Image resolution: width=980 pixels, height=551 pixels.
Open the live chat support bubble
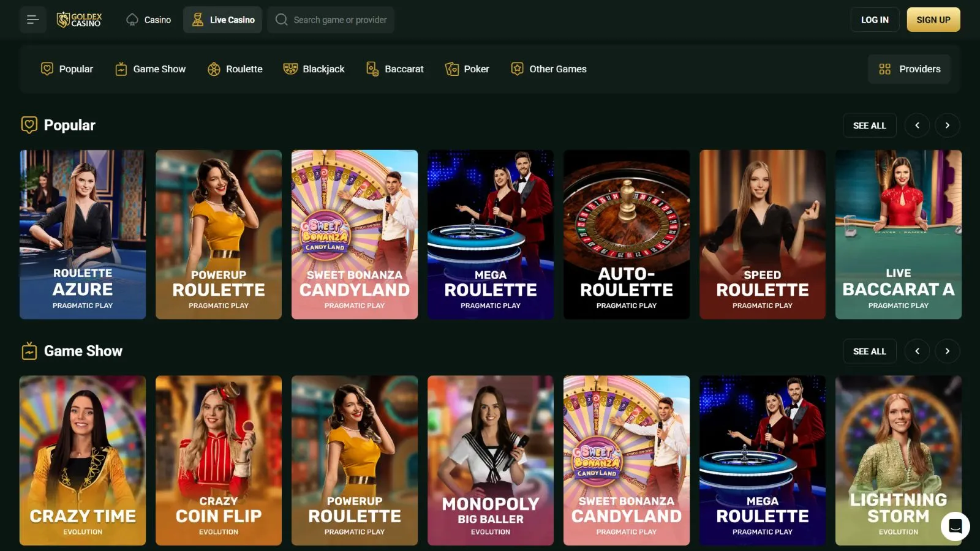pyautogui.click(x=955, y=526)
